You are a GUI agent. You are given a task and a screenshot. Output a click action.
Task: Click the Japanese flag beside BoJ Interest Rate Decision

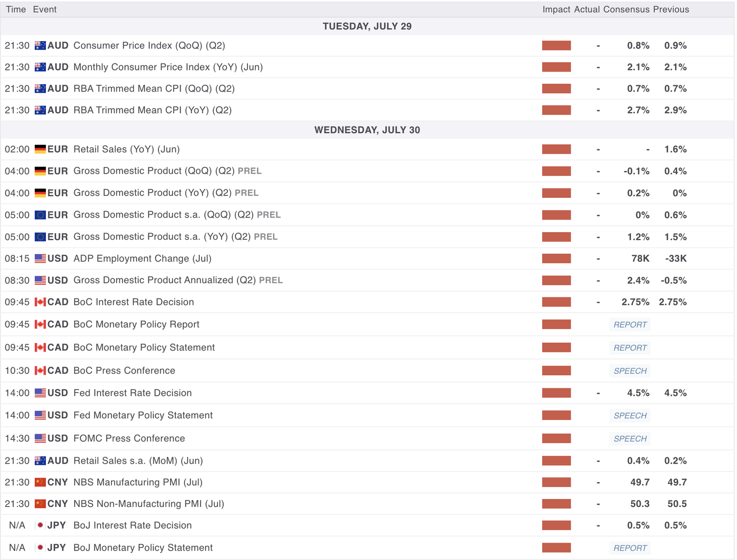(40, 526)
